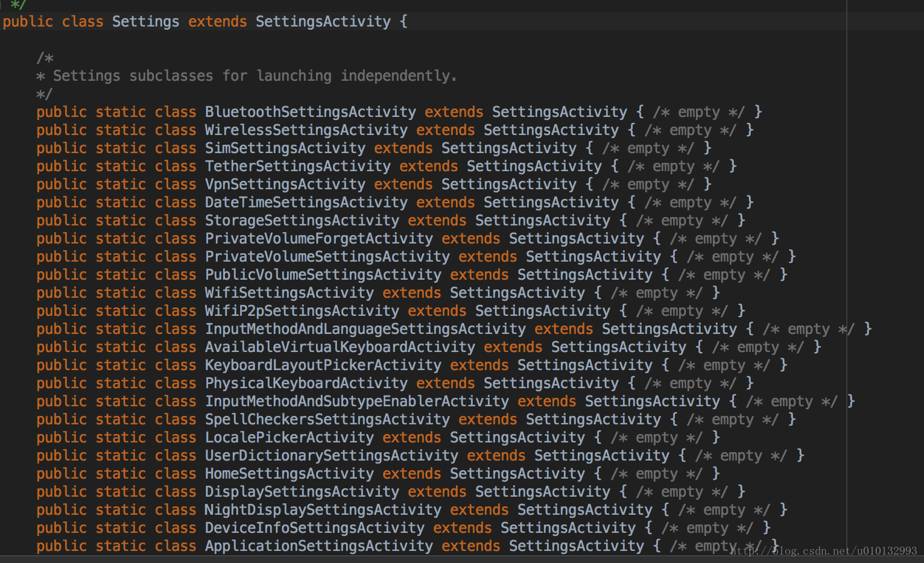Click 'empty' comment on the LocalePickerActivity line
The height and width of the screenshot is (563, 924).
[x=657, y=438]
